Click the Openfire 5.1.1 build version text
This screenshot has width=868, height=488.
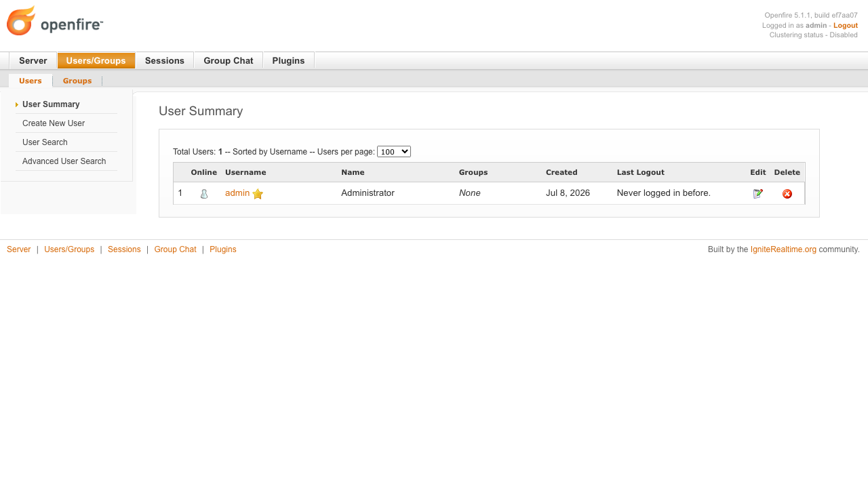811,15
